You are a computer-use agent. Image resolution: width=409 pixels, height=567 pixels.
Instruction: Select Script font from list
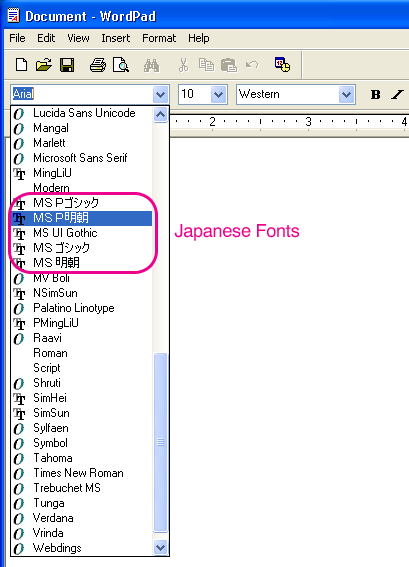(82, 368)
